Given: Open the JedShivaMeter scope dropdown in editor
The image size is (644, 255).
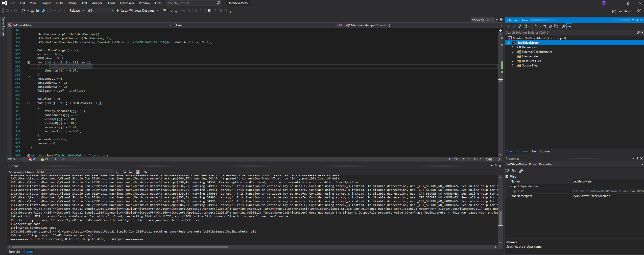Looking at the screenshot, I should (90, 25).
